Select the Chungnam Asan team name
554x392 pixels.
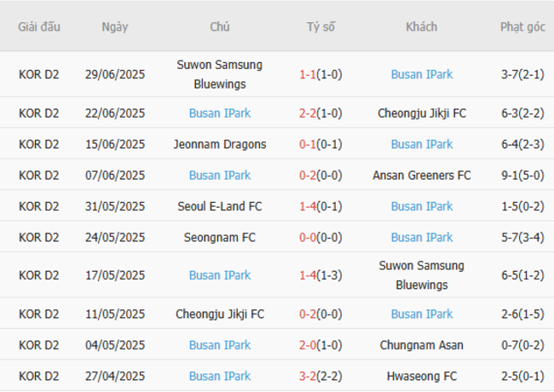click(422, 345)
